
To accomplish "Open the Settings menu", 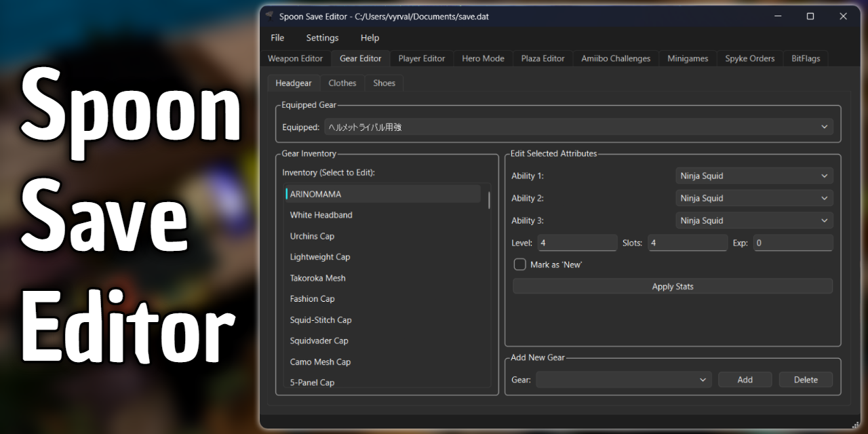I will pos(322,38).
